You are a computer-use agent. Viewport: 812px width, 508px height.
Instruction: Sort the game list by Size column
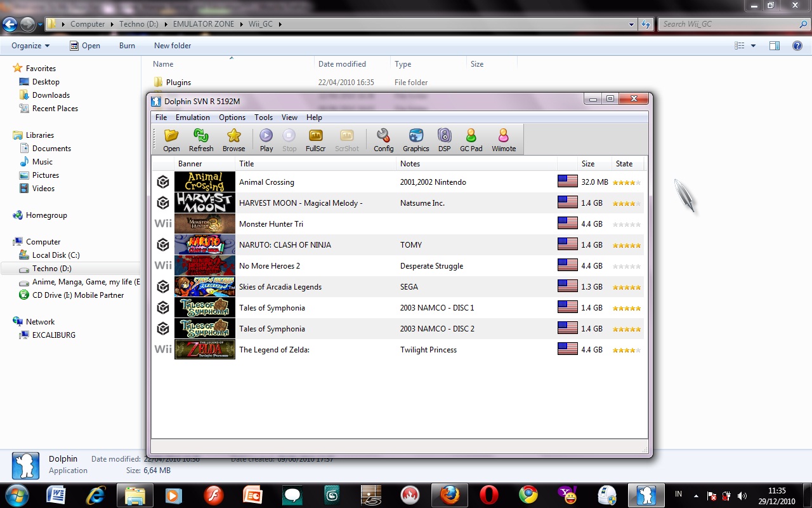point(595,164)
